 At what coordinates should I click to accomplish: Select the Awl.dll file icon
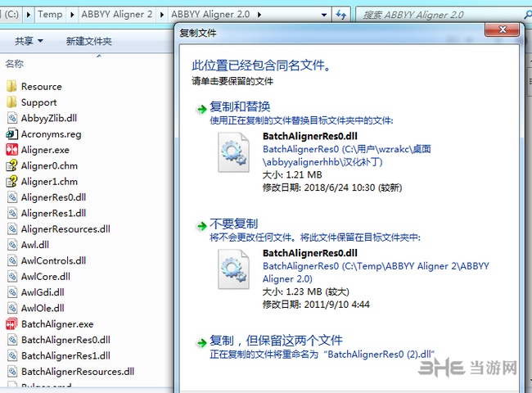[12, 245]
